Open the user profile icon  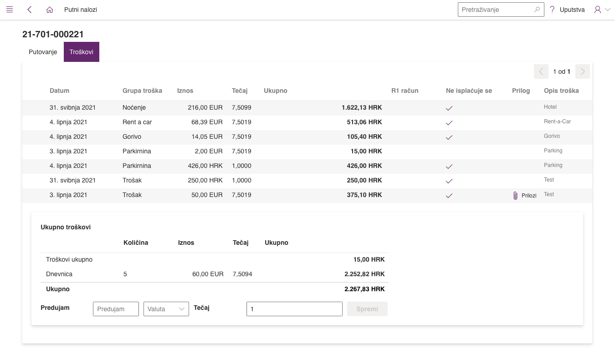click(x=598, y=10)
